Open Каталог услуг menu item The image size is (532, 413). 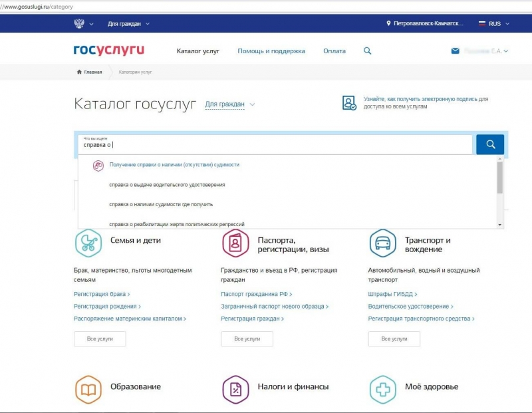tap(198, 51)
